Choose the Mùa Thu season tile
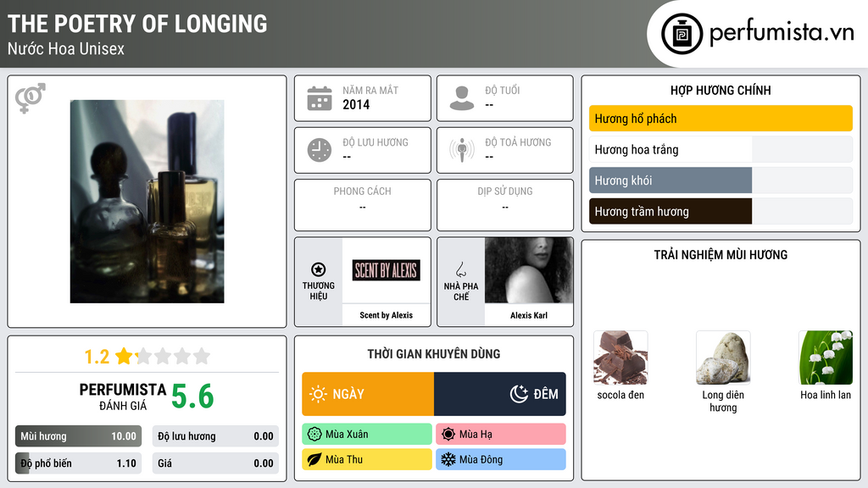The image size is (868, 488). [x=367, y=459]
